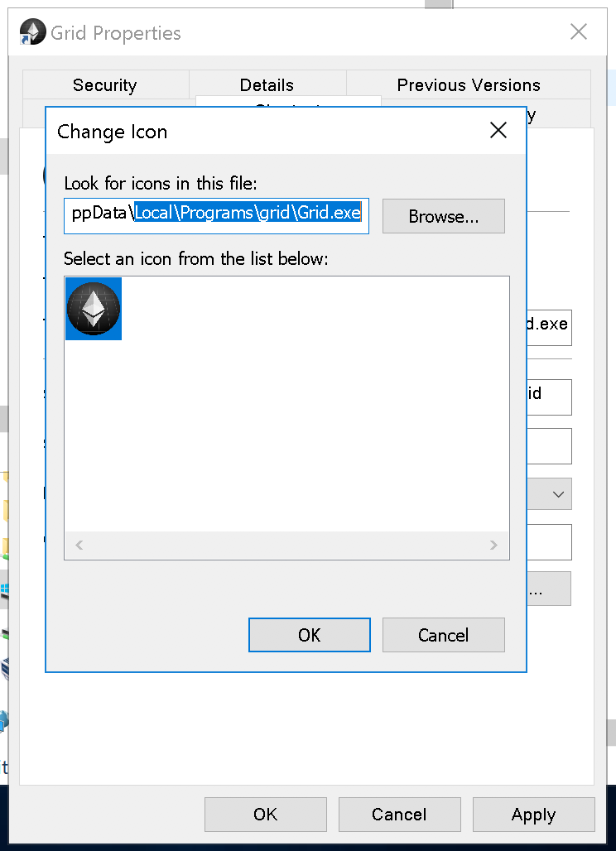This screenshot has height=851, width=616.
Task: Switch to the Previous Versions tab
Action: (469, 84)
